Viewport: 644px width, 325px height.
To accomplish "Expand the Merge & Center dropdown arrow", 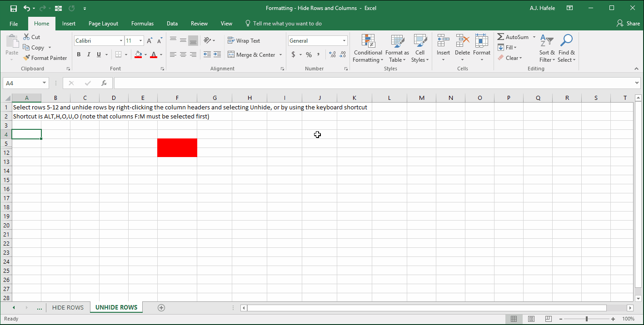I will coord(280,55).
